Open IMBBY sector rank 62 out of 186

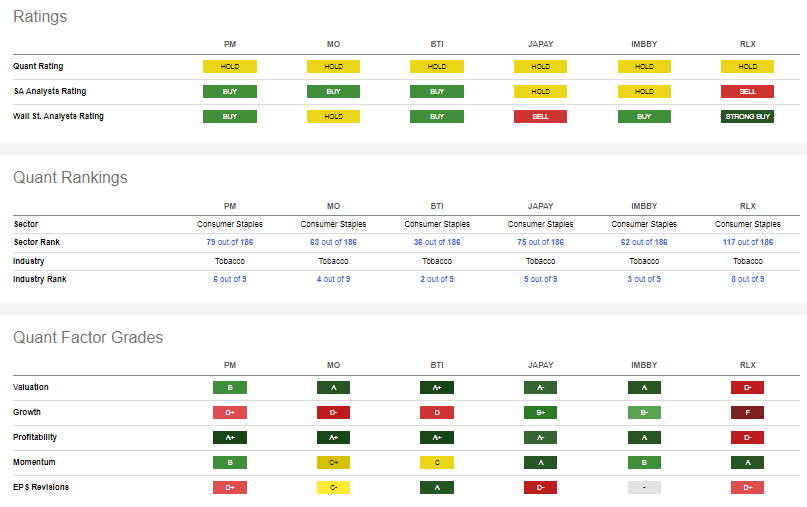point(644,242)
